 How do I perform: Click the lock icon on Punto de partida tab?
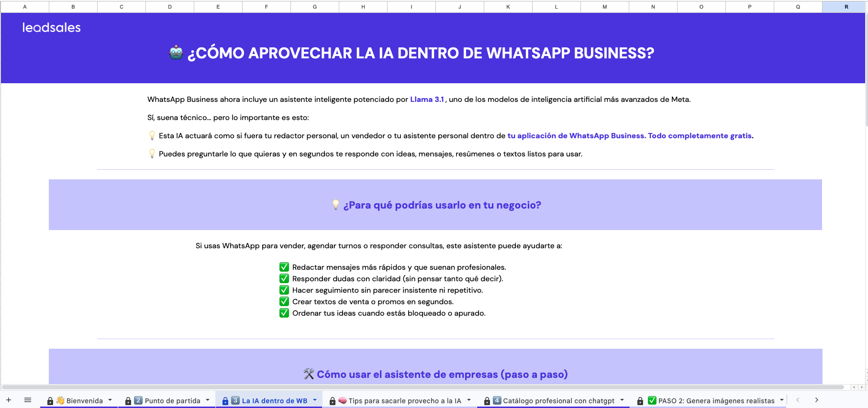(x=128, y=401)
